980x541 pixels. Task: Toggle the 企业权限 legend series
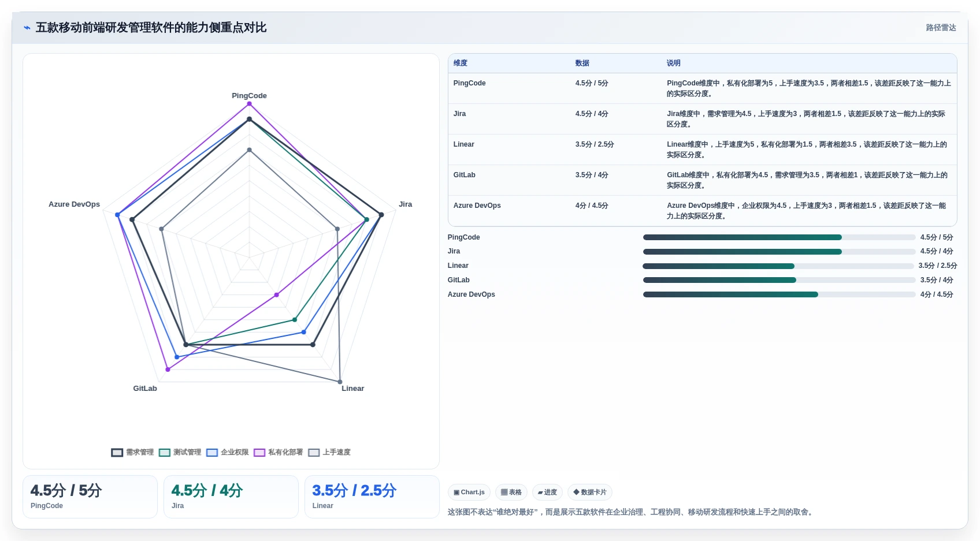(x=227, y=452)
